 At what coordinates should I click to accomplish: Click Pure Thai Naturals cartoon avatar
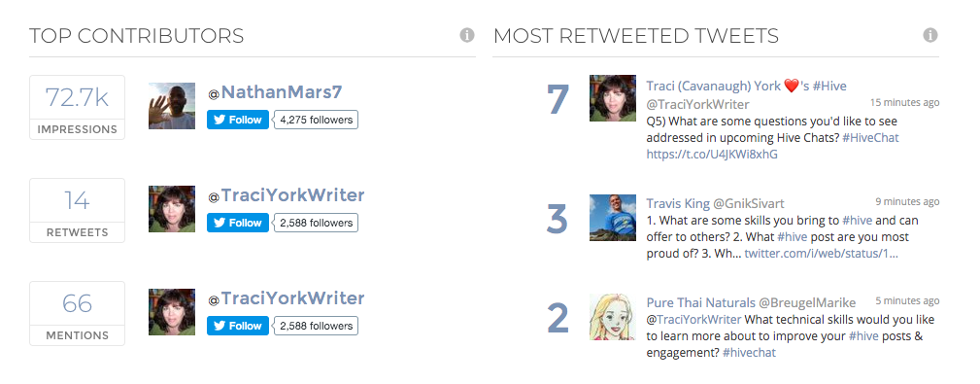point(613,317)
